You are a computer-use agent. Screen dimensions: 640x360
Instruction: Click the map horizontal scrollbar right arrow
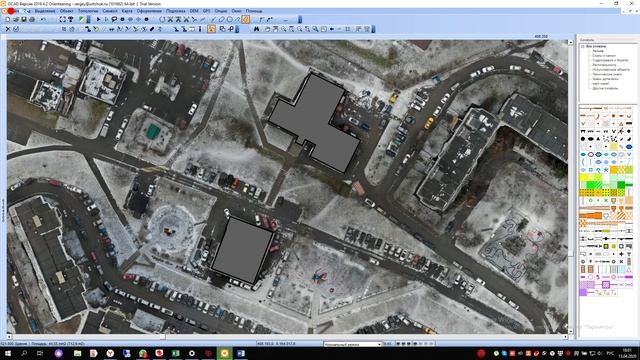pyautogui.click(x=565, y=337)
